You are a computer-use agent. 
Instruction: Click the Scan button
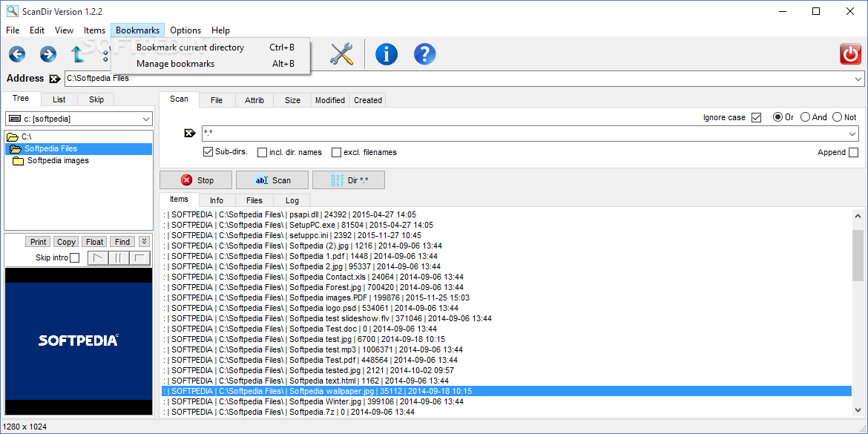[272, 180]
